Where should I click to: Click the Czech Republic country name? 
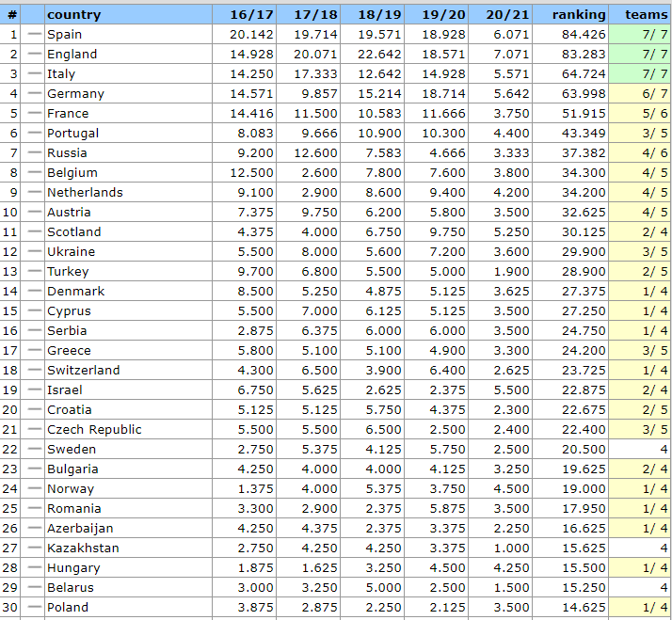94,429
